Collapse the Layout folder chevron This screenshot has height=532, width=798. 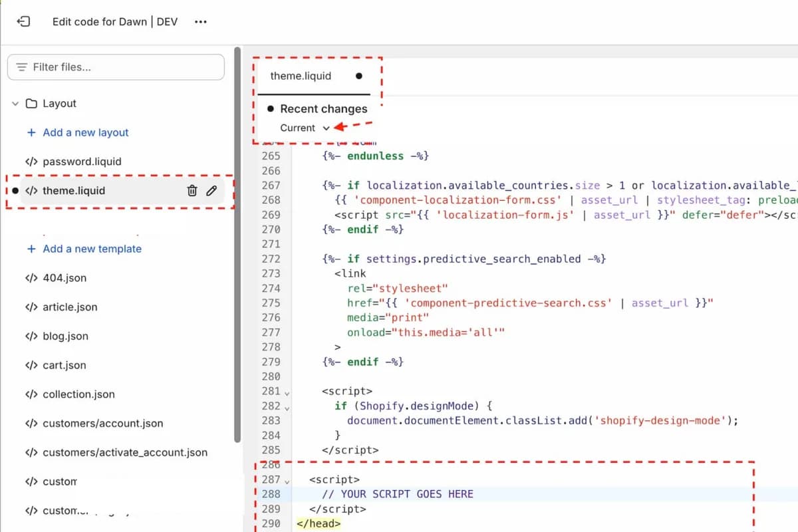tap(15, 104)
